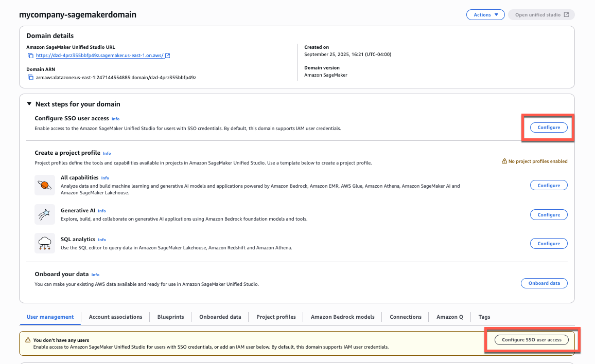Copy the Domain ARN to clipboard
The width and height of the screenshot is (595, 364).
click(x=30, y=77)
